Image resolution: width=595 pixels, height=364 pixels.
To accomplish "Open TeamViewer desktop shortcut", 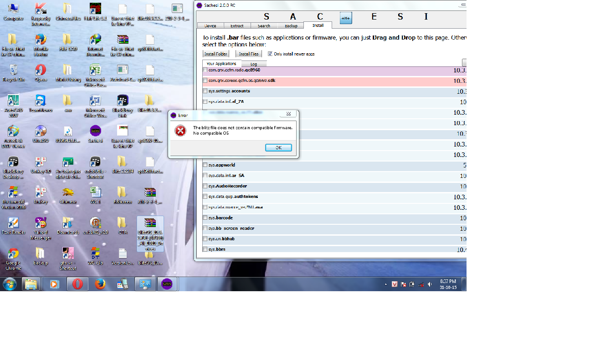I will pos(41,103).
